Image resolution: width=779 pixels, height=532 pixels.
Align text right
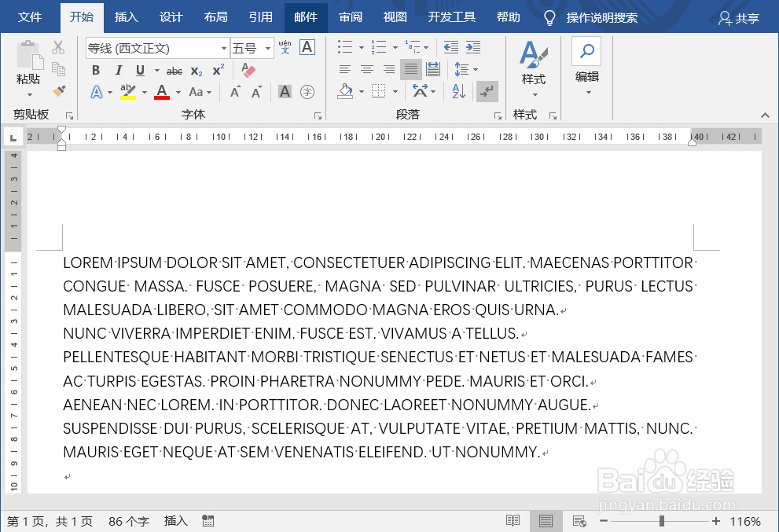coord(389,69)
